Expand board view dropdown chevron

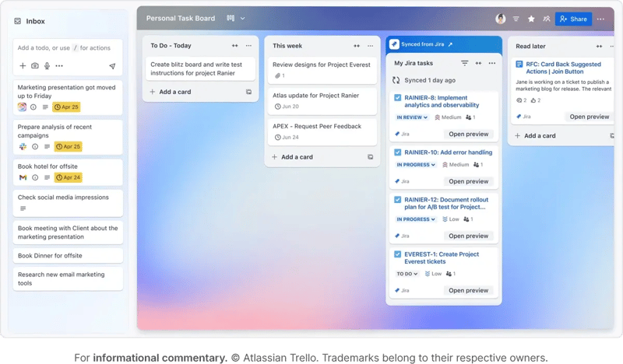243,18
